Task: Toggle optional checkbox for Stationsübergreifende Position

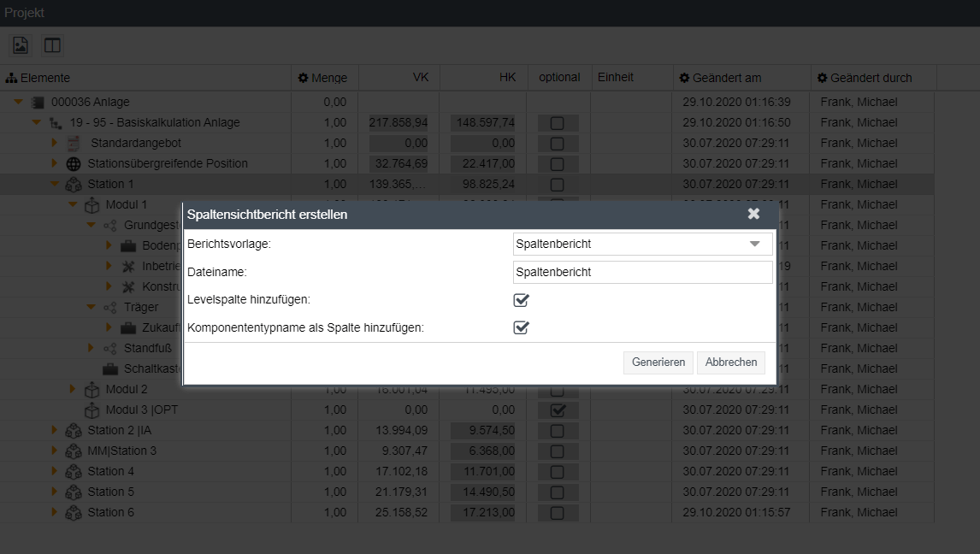Action: tap(557, 164)
